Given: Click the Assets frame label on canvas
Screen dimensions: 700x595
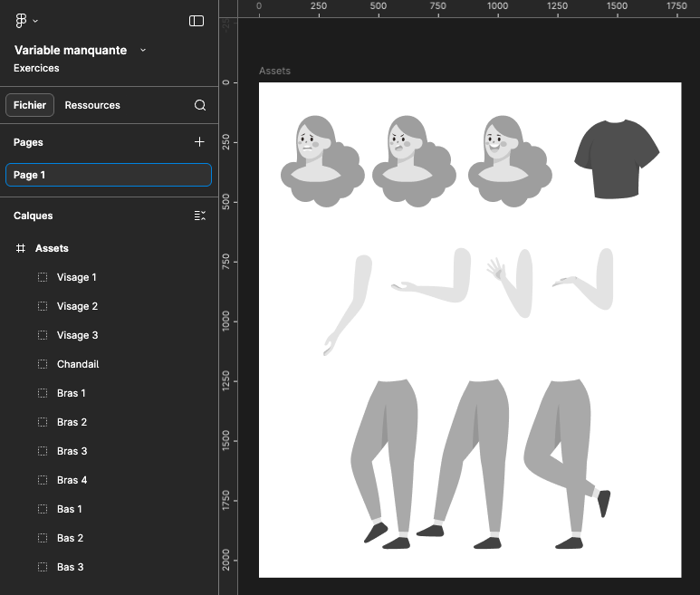Looking at the screenshot, I should pyautogui.click(x=274, y=71).
